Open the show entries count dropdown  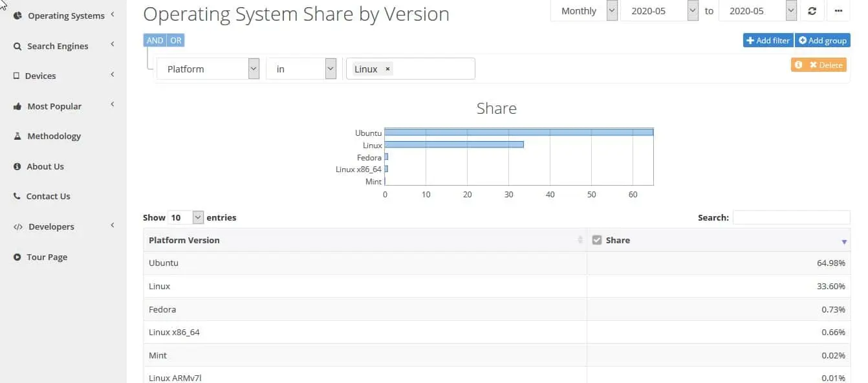point(186,217)
